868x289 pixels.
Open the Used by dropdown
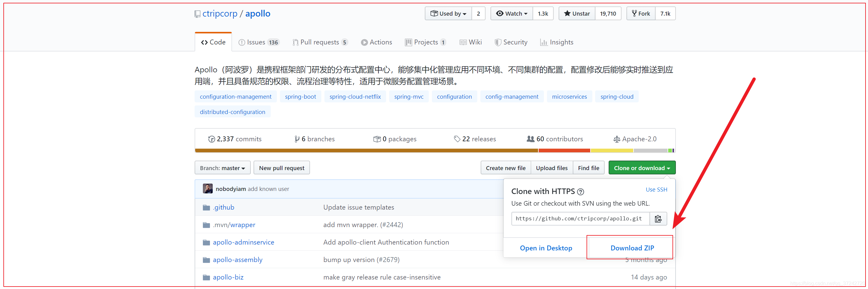(448, 13)
